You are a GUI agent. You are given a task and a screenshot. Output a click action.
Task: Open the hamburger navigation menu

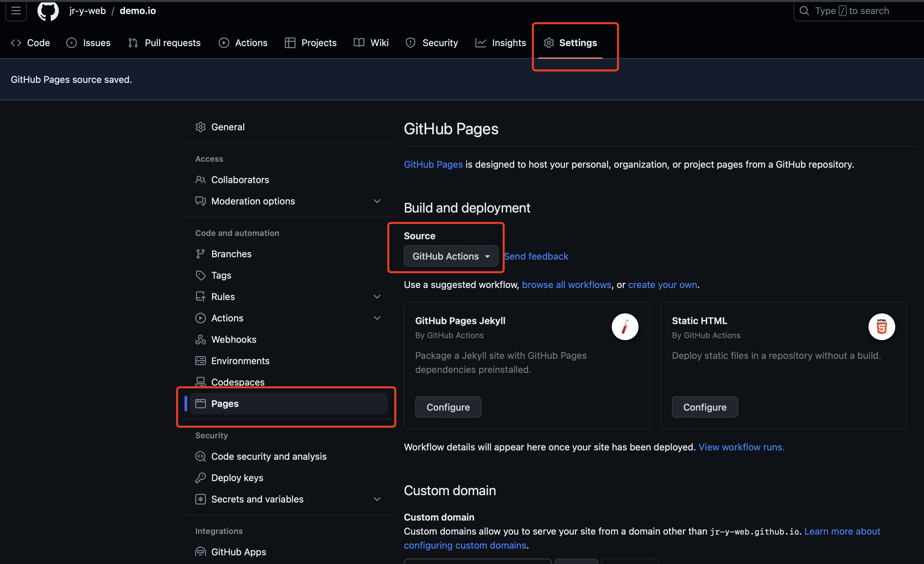tap(16, 10)
